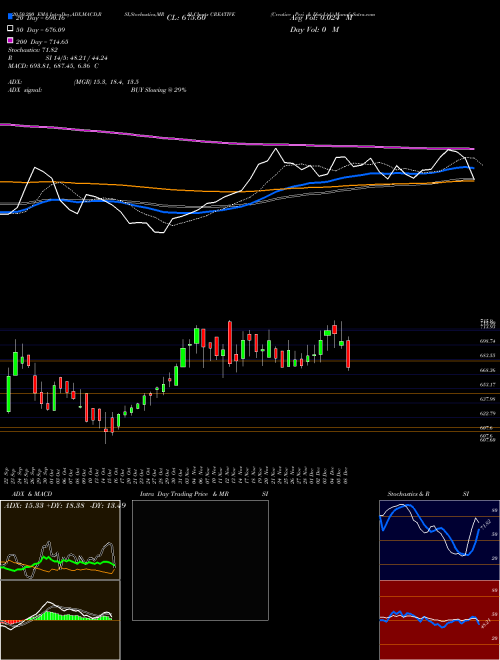The height and width of the screenshot is (660, 500).
Task: Click the tallest red candle in mid-November
Action: (x=230, y=343)
